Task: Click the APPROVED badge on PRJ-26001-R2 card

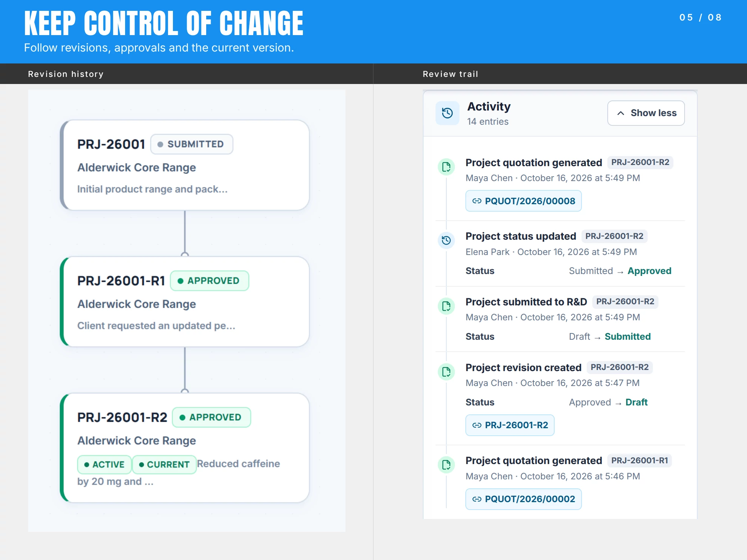Action: pyautogui.click(x=211, y=417)
